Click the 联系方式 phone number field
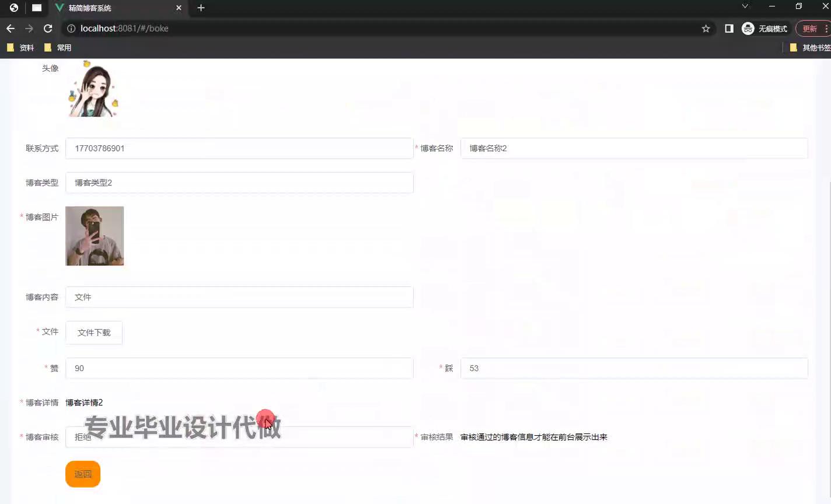831x504 pixels. point(239,148)
